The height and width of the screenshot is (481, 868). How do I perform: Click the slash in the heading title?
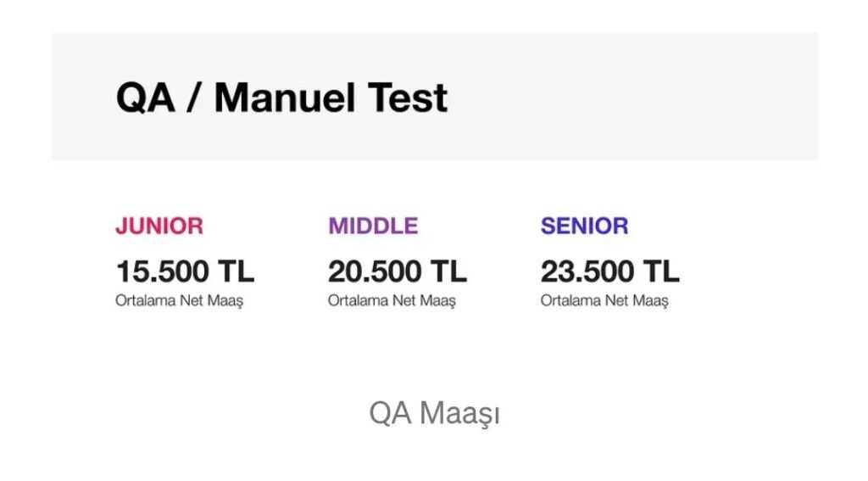coord(194,98)
